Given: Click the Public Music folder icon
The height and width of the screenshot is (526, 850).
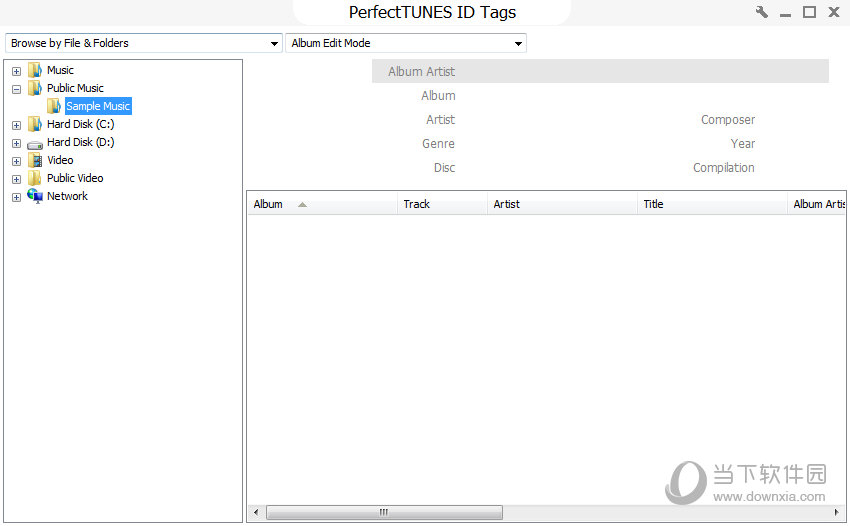Looking at the screenshot, I should pyautogui.click(x=35, y=88).
